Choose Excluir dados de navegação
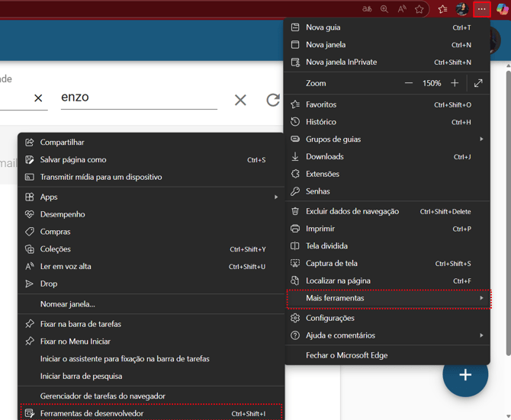This screenshot has height=420, width=511. [x=352, y=211]
